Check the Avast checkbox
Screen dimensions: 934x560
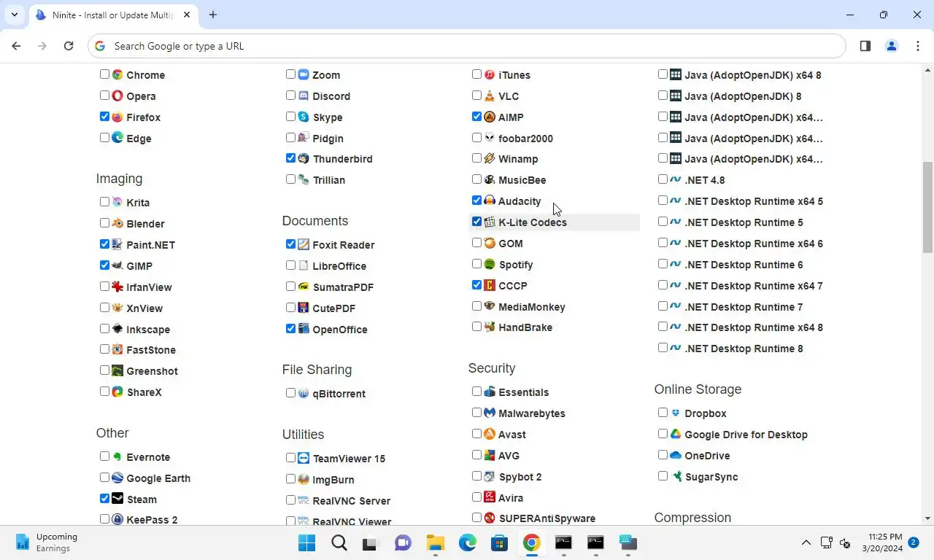tap(476, 434)
